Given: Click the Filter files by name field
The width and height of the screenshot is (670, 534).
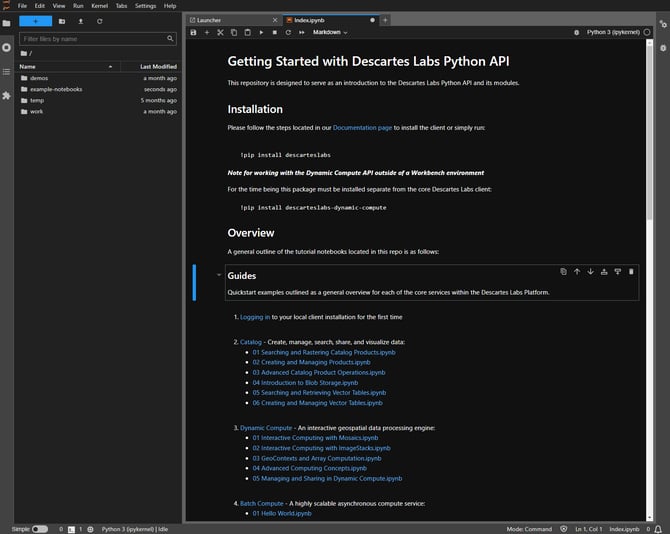Looking at the screenshot, I should 97,39.
